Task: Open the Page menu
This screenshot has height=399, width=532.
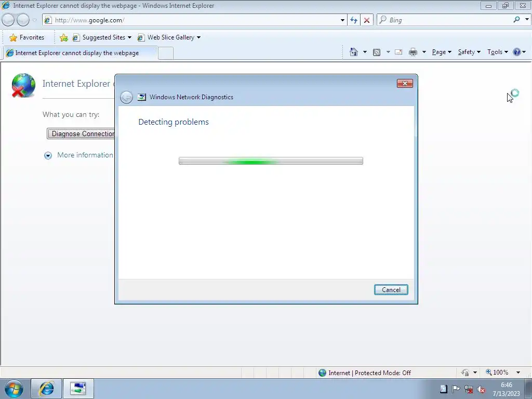Action: [x=442, y=52]
